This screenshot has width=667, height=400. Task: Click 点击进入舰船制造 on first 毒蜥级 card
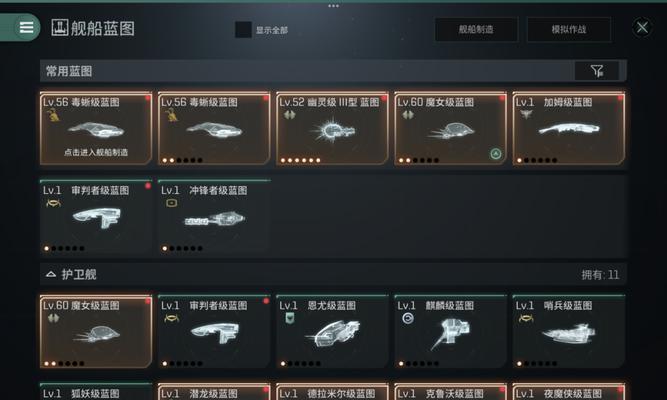click(96, 152)
